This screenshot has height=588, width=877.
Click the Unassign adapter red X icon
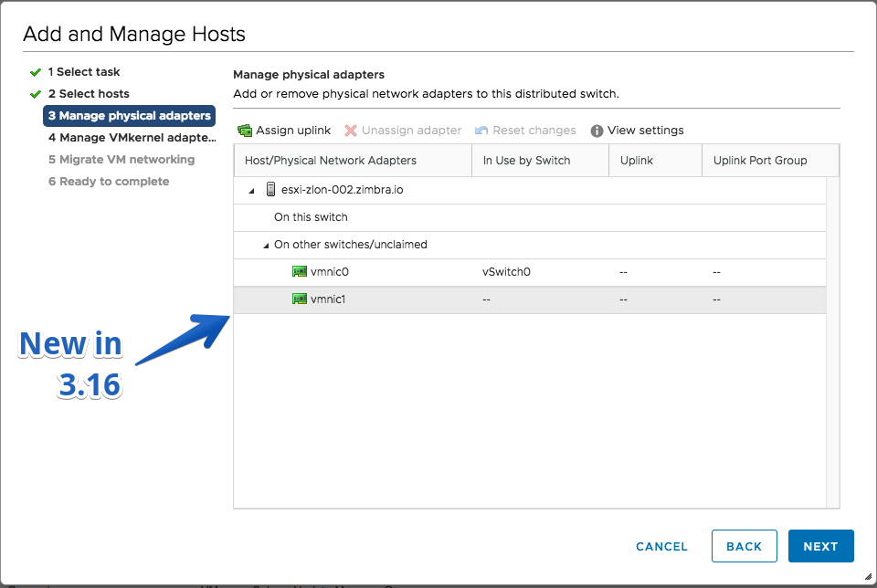[351, 131]
